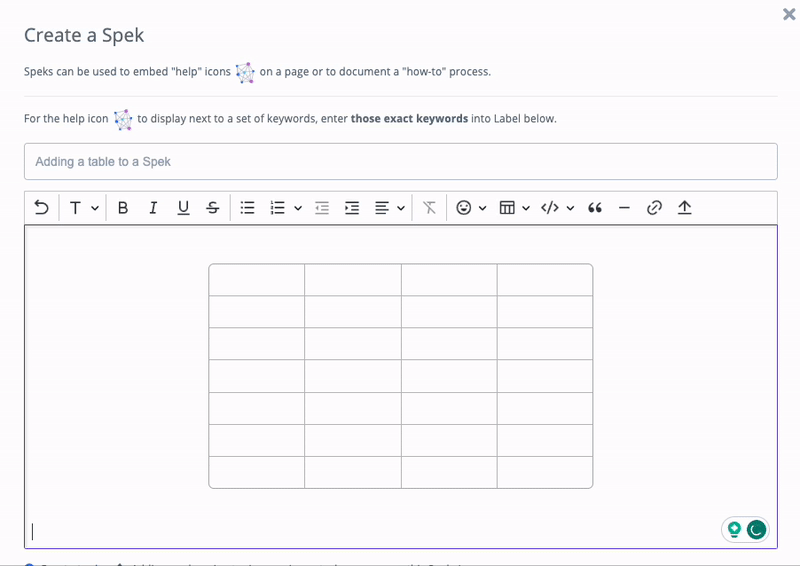Screen dimensions: 800x566
Task: Expand numbered list options chevron
Action: point(298,208)
